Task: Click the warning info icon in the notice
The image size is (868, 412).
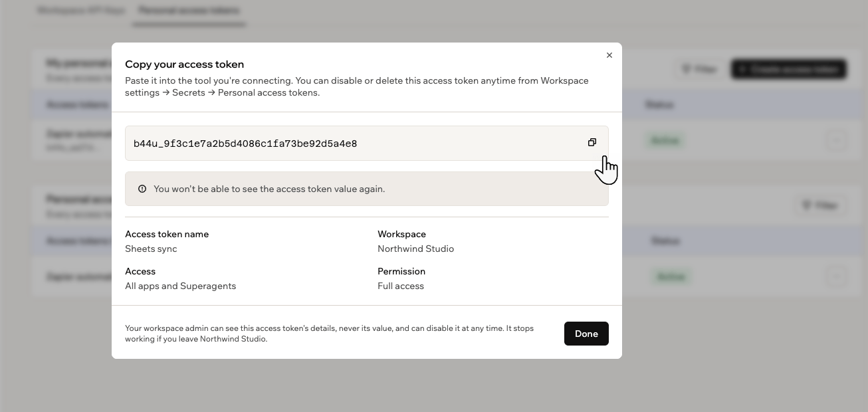Action: coord(142,189)
